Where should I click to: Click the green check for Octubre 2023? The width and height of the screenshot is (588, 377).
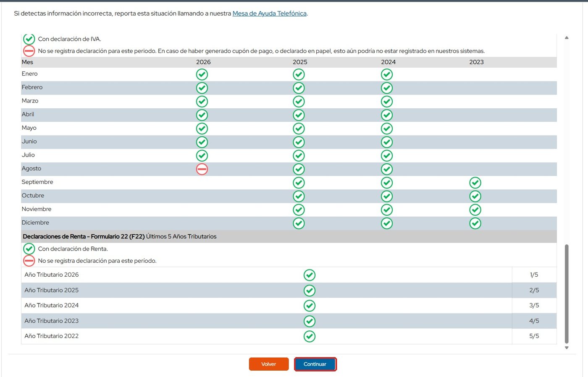[475, 196]
